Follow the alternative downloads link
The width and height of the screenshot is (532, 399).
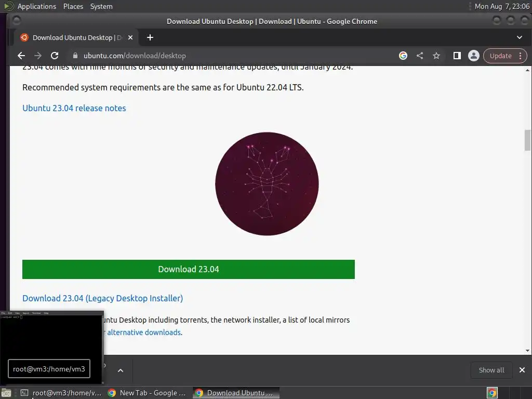click(144, 332)
